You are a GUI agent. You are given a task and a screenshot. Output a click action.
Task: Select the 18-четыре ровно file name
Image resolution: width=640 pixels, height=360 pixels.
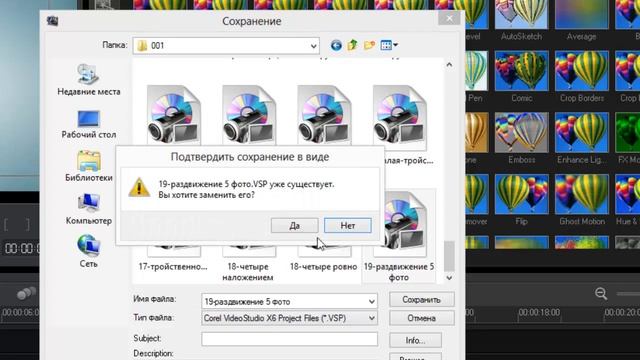[x=323, y=267]
